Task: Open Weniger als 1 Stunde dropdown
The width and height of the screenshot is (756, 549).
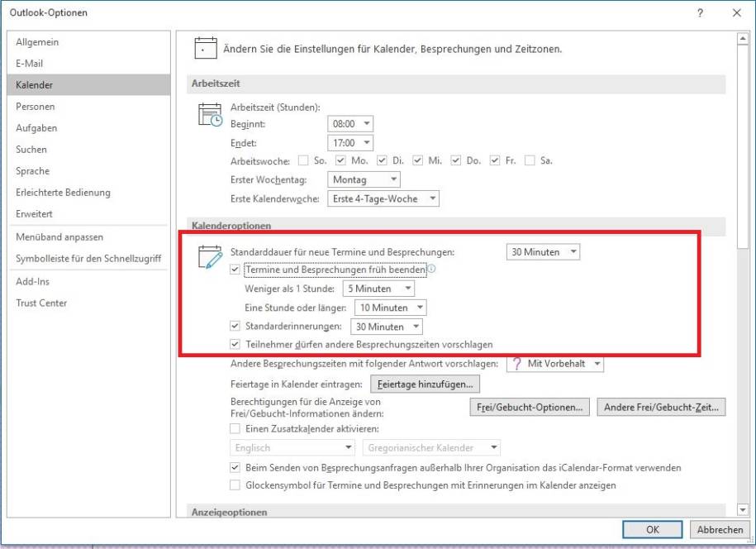Action: click(378, 289)
